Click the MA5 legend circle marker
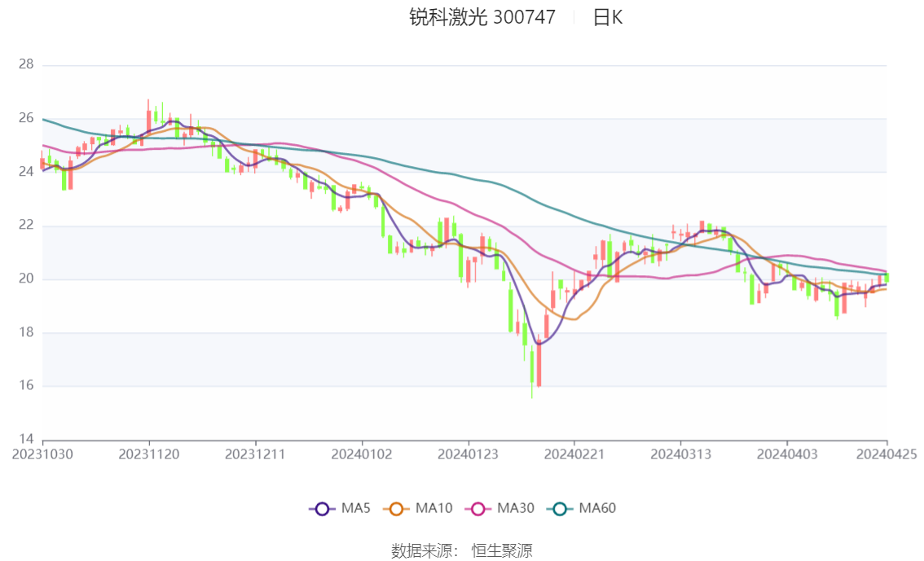The image size is (924, 561). point(322,509)
